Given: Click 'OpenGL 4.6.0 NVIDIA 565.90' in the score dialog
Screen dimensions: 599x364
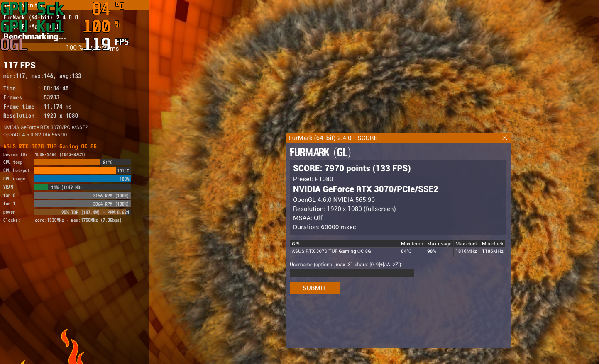Looking at the screenshot, I should (x=334, y=200).
